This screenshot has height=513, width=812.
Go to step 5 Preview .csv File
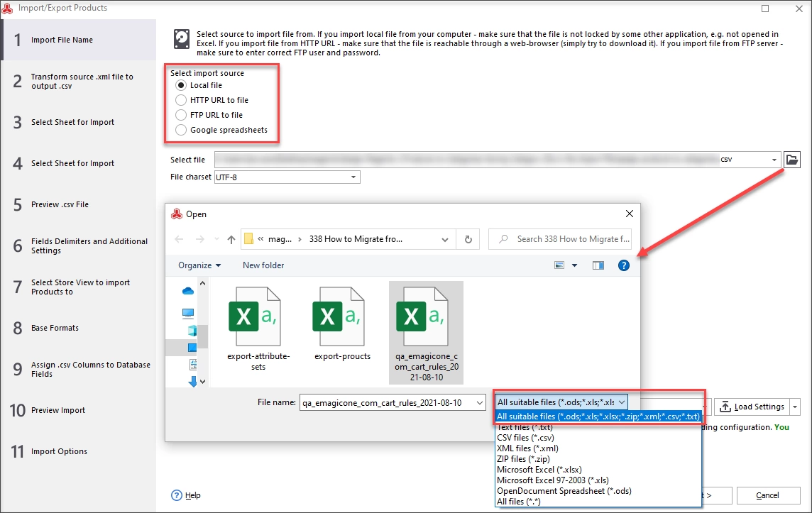point(79,204)
